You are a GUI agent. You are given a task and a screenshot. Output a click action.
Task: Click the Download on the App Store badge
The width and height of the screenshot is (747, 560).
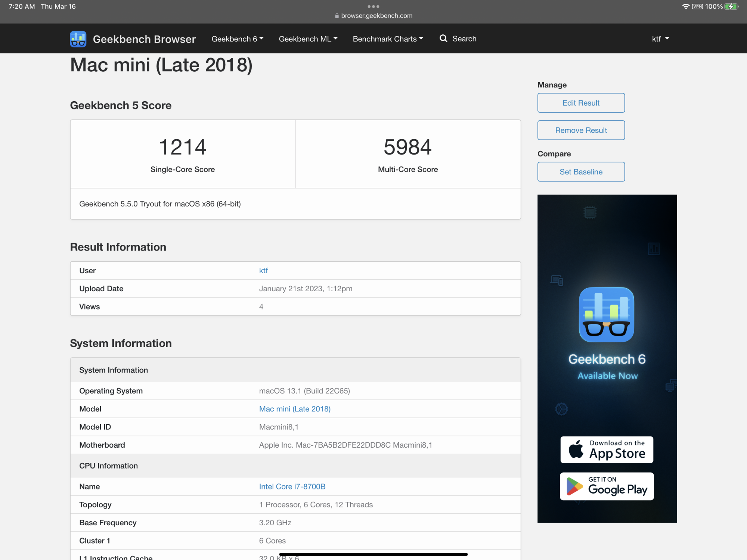(607, 449)
